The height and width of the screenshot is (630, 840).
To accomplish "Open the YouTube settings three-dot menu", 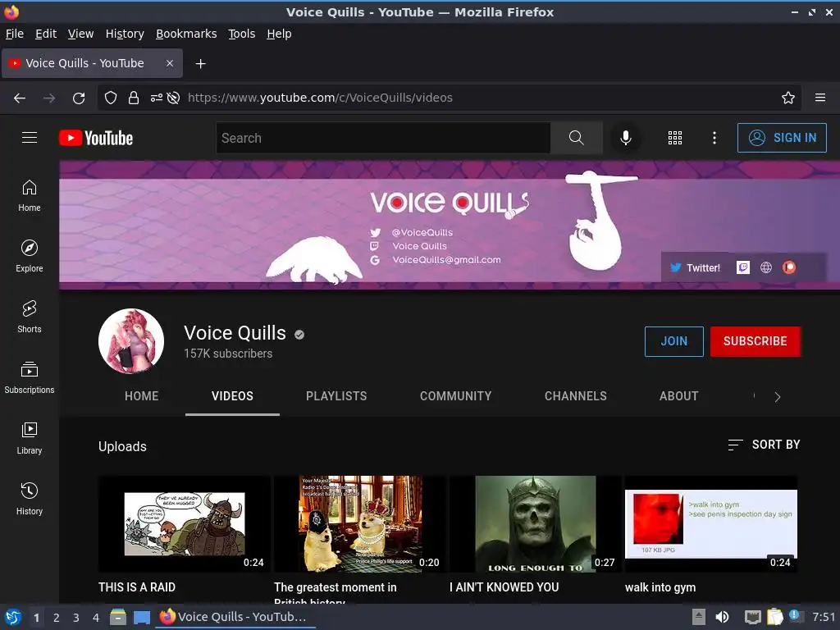I will pyautogui.click(x=714, y=138).
